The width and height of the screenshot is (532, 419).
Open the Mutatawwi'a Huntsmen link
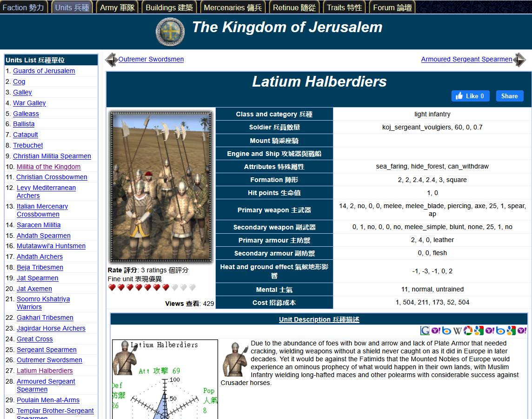coord(51,246)
